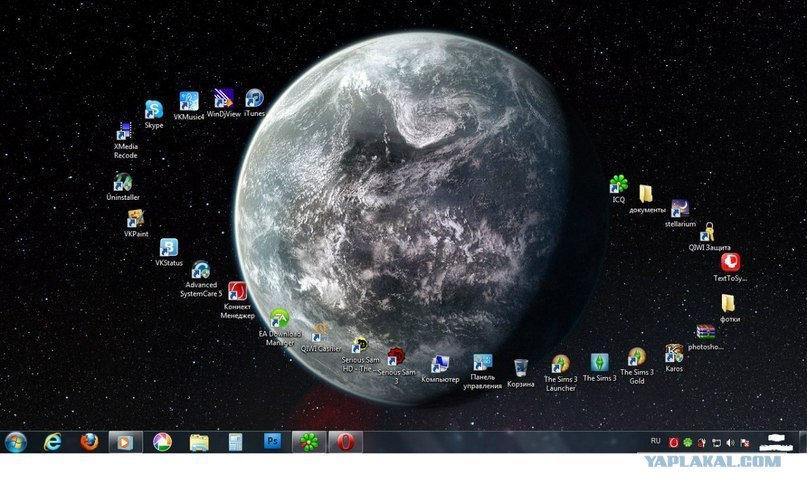
Task: Select the VKMusic4 desktop icon
Action: click(188, 102)
